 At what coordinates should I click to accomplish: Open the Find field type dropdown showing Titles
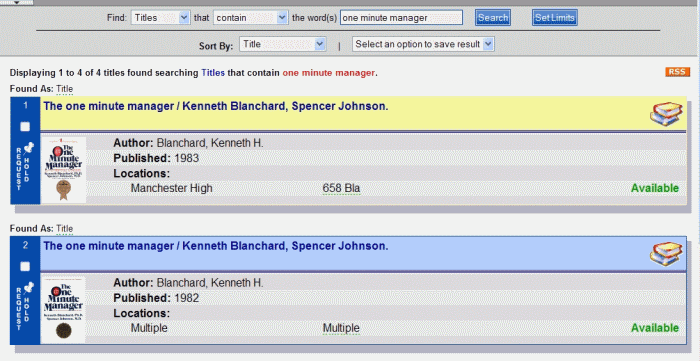(x=160, y=18)
